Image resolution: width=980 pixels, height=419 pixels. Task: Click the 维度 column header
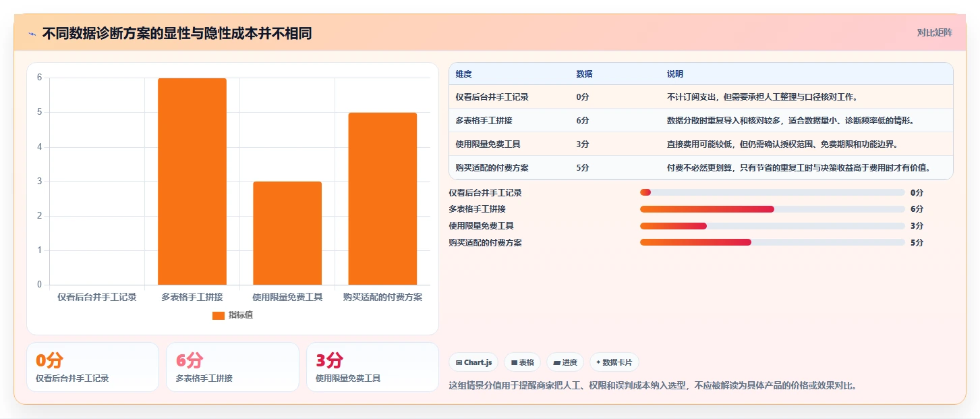click(463, 74)
